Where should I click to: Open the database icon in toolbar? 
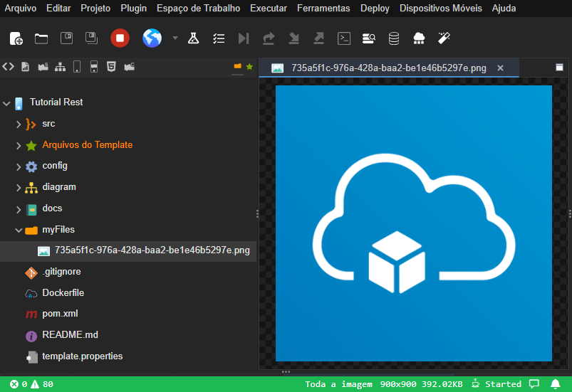tap(394, 38)
